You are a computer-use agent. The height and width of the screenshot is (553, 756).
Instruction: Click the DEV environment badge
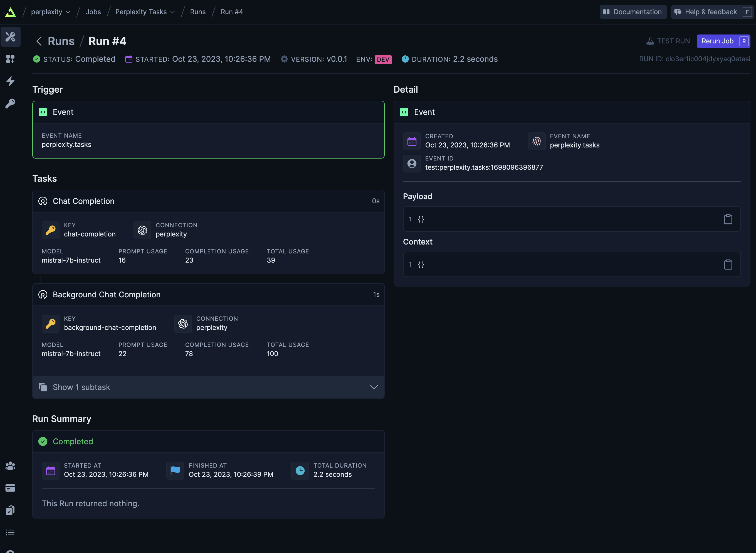click(x=383, y=60)
